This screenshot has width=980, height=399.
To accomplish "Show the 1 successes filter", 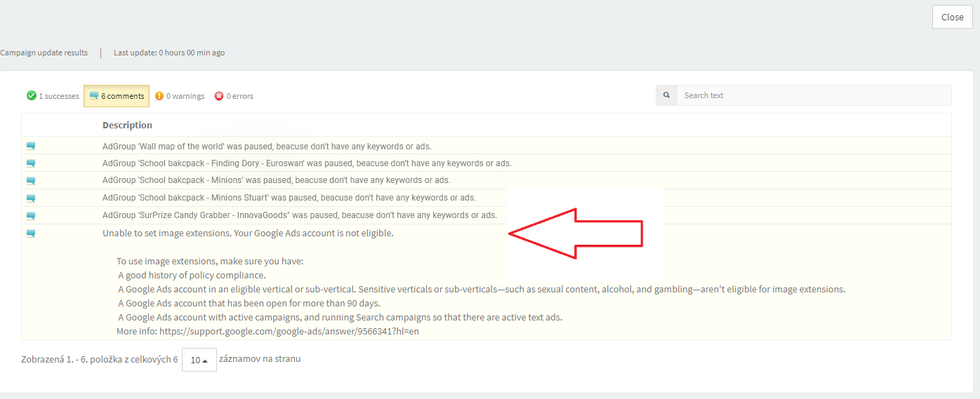I will 53,96.
